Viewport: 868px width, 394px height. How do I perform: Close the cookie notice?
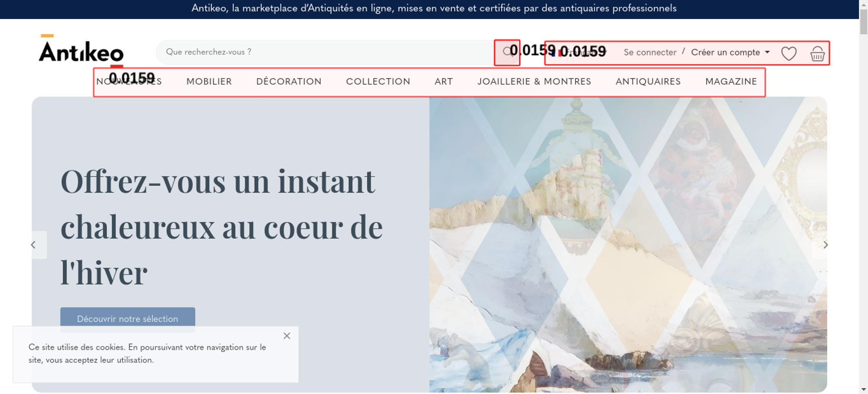point(287,336)
